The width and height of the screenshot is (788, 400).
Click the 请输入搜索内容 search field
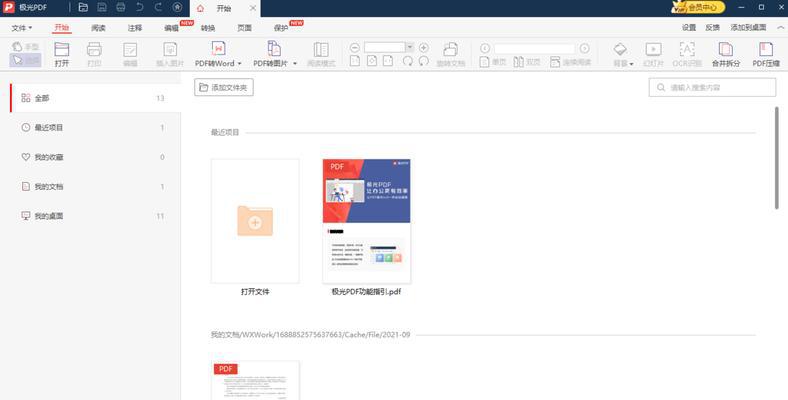coord(712,87)
